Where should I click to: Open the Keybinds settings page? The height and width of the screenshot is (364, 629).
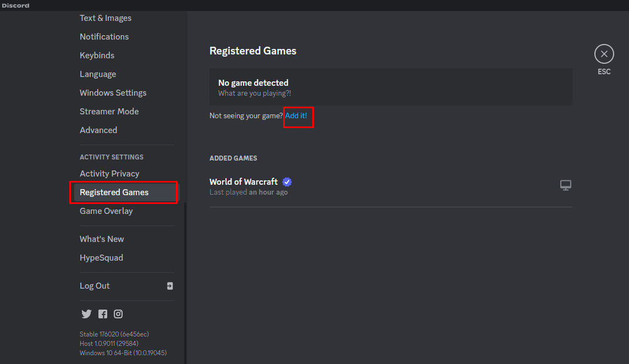pos(97,56)
